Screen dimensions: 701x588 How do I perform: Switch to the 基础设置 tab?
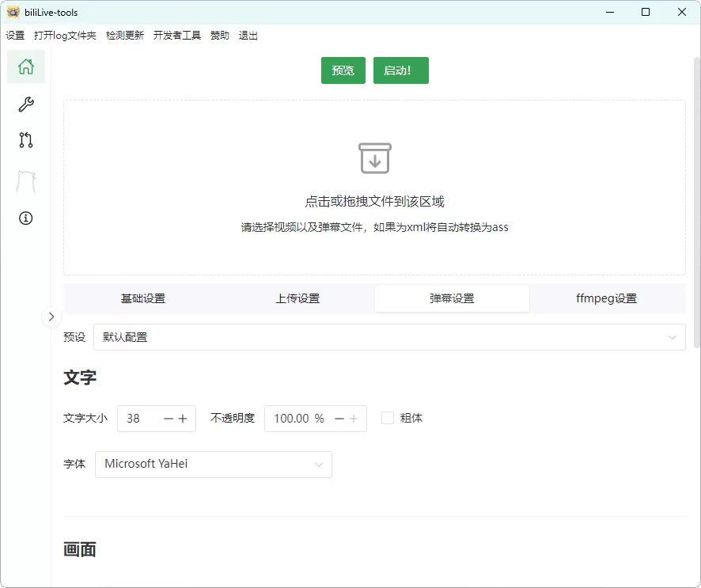click(142, 298)
